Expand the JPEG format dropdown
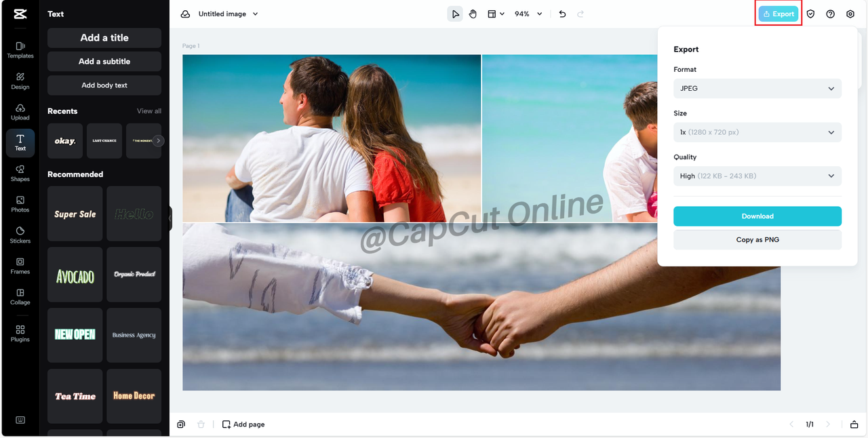This screenshot has height=438, width=868. (757, 88)
